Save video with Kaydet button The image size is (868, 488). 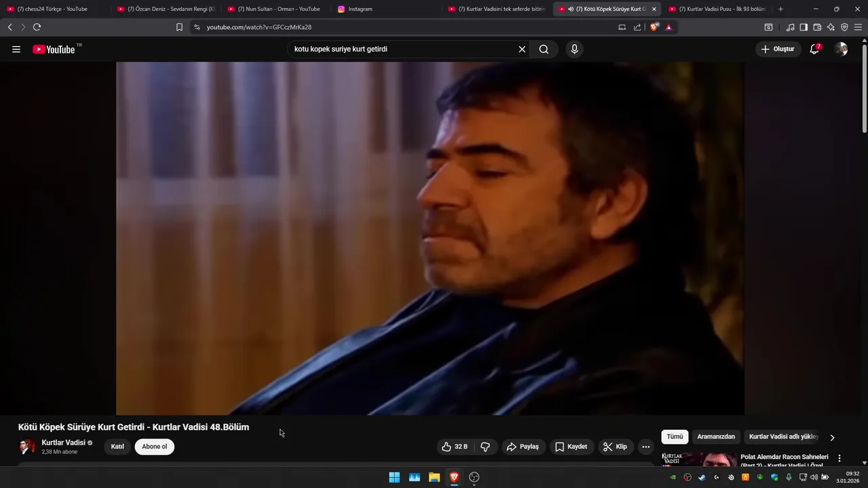(571, 447)
